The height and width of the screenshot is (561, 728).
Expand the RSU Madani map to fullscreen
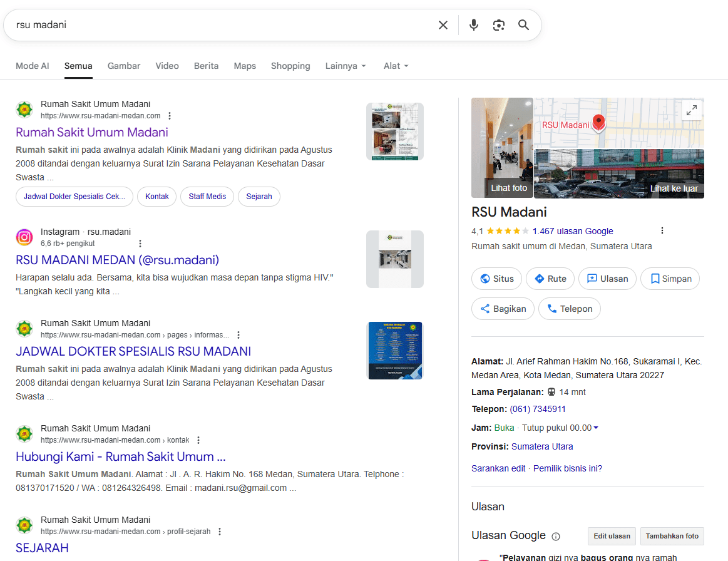pos(691,110)
